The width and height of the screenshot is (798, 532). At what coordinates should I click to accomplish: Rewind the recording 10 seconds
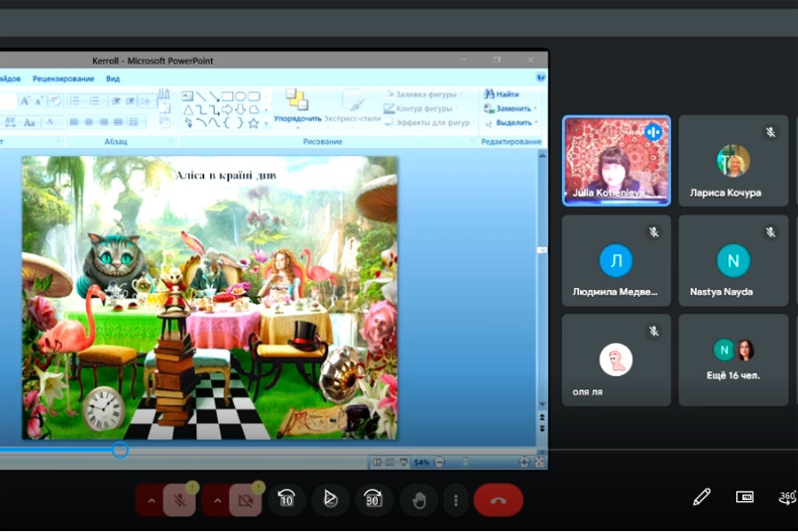(x=286, y=499)
